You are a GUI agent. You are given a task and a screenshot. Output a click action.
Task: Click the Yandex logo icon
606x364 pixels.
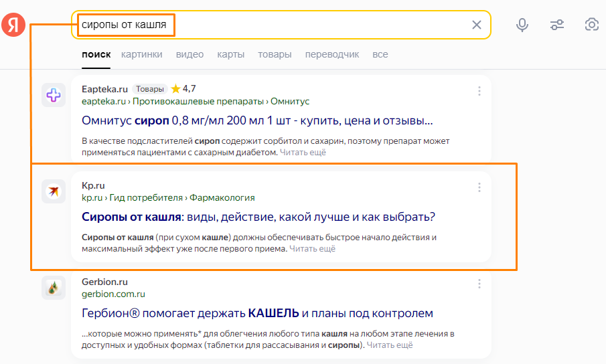point(13,25)
